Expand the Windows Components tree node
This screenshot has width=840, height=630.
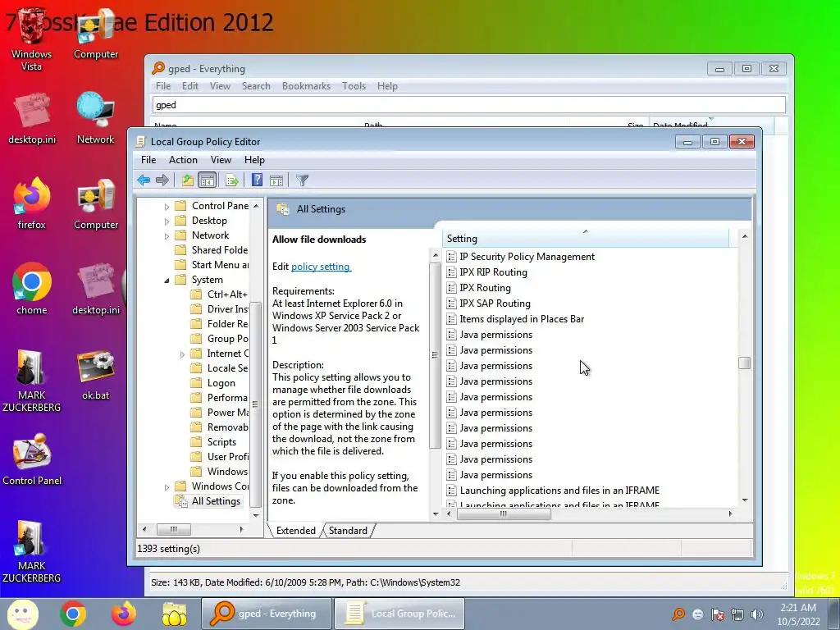pos(167,487)
